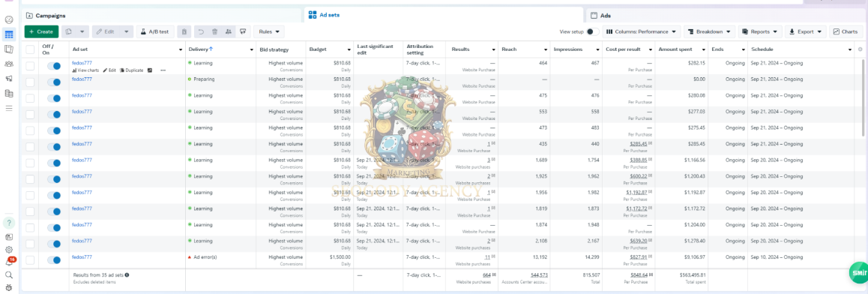Turn off the ad set with $1,166.56 spent
868x294 pixels.
54,163
